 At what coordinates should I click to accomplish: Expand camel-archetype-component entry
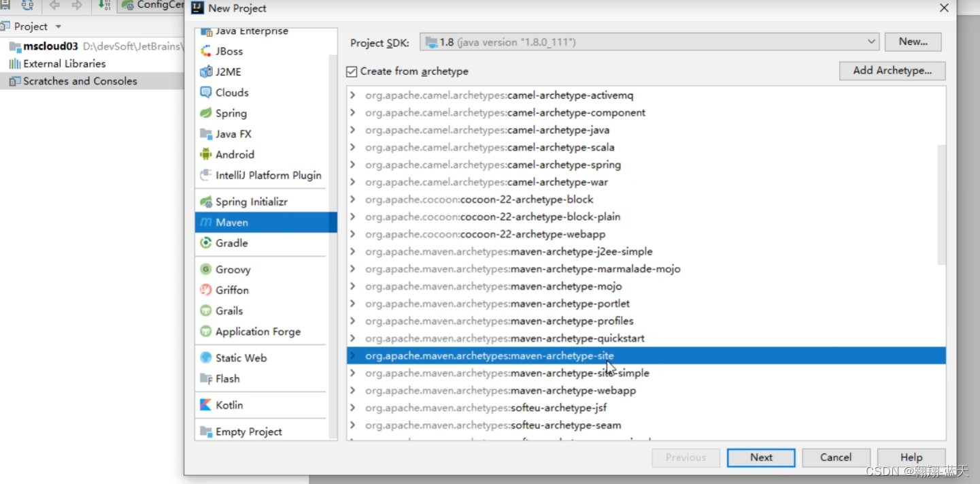click(x=352, y=113)
